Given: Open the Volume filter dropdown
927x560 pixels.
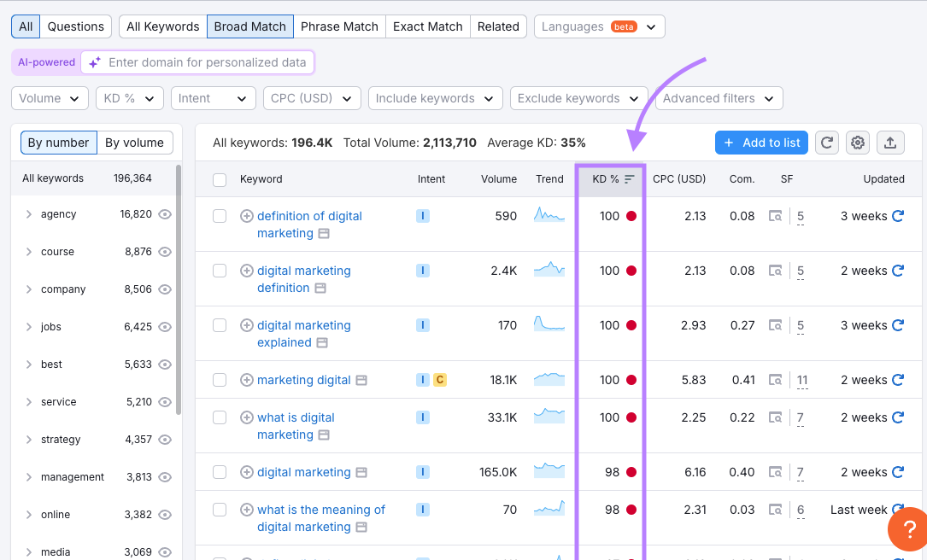Looking at the screenshot, I should 49,98.
